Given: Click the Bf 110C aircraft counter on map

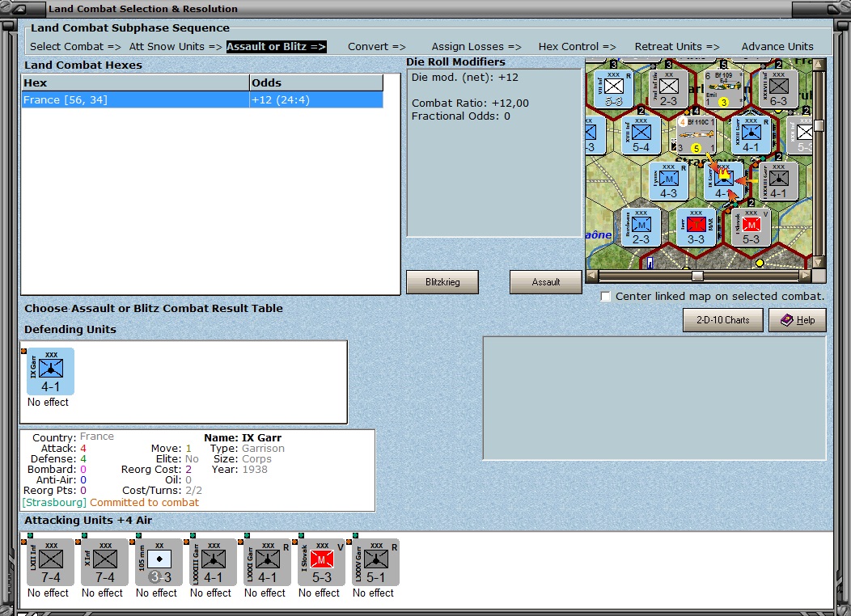Looking at the screenshot, I should click(696, 134).
